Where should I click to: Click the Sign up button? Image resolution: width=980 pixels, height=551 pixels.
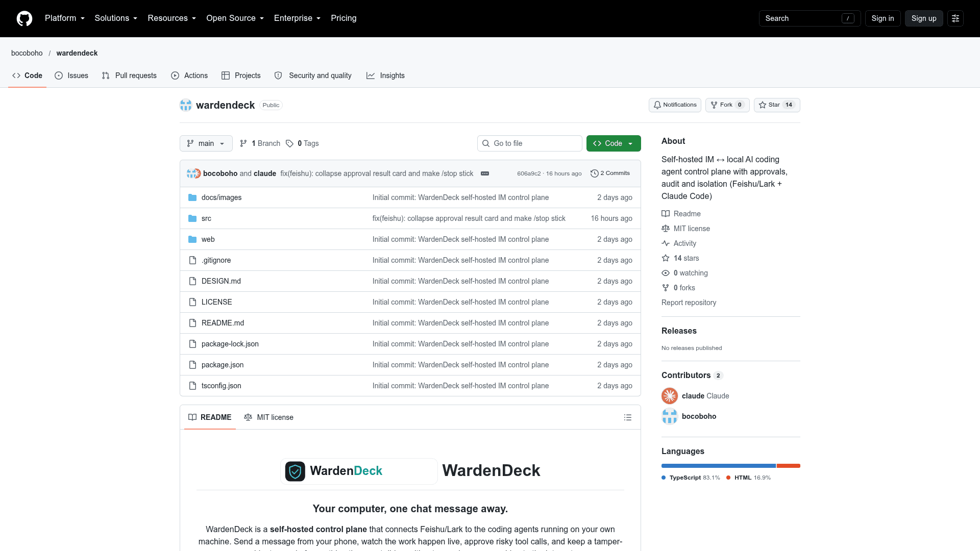pyautogui.click(x=924, y=18)
